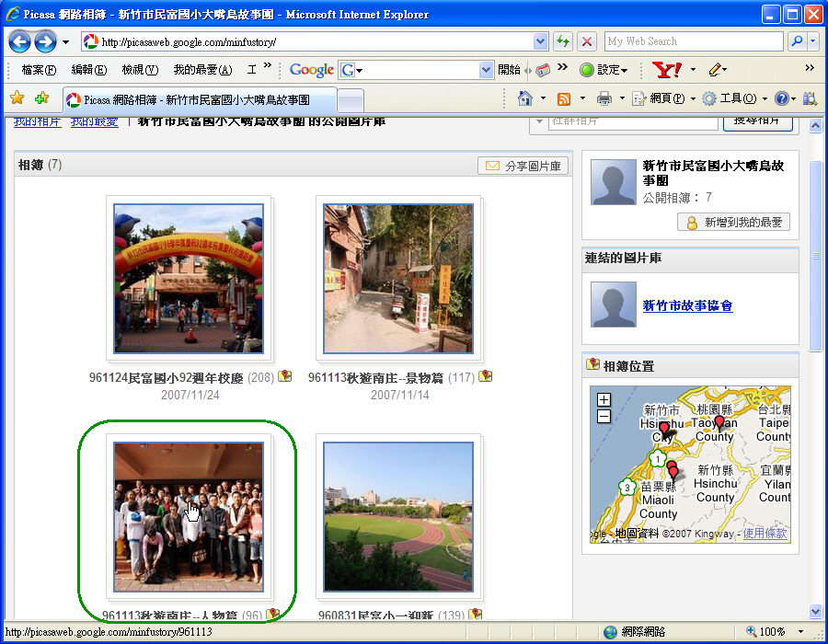The image size is (828, 644).
Task: Open the Google toolbar search dropdown
Action: (486, 70)
